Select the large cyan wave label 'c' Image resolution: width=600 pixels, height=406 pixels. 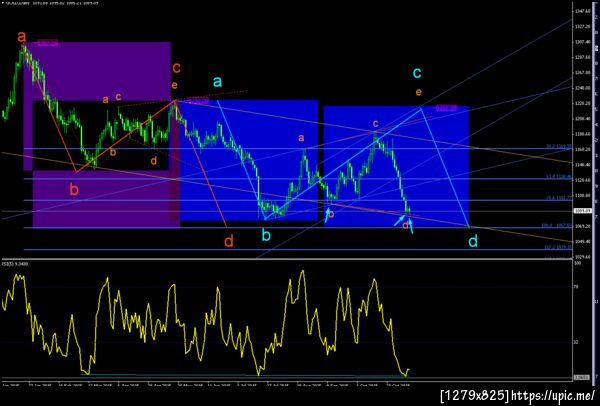(417, 72)
